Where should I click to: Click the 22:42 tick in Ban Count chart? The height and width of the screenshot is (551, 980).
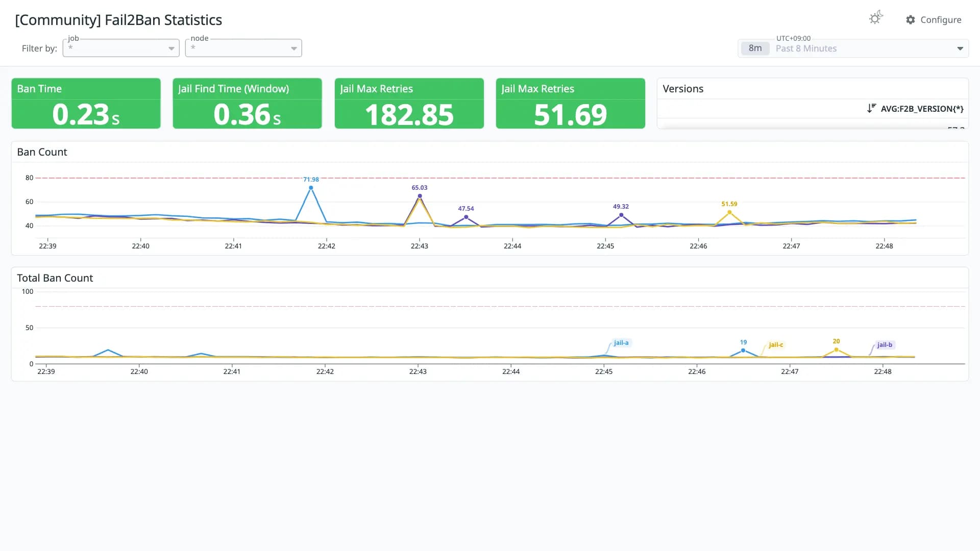327,246
